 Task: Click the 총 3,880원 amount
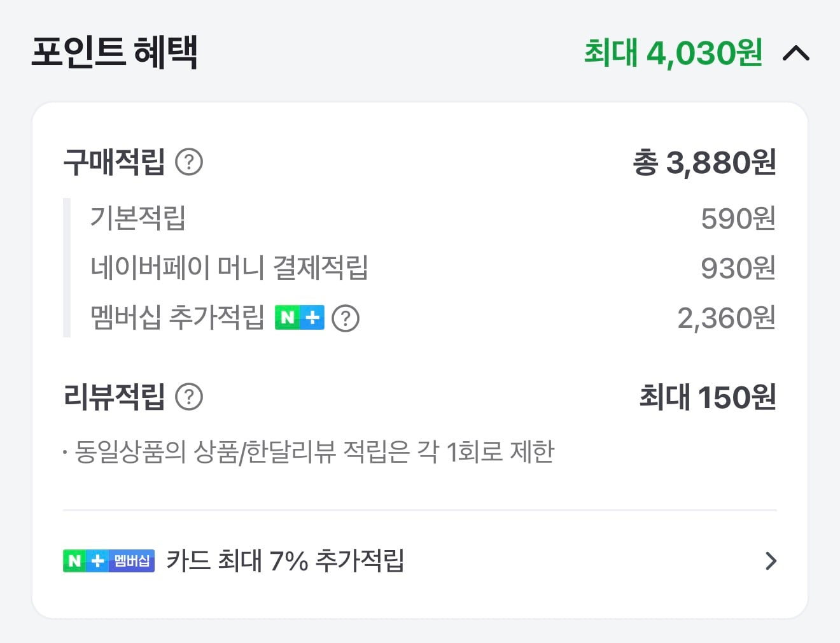coord(706,164)
